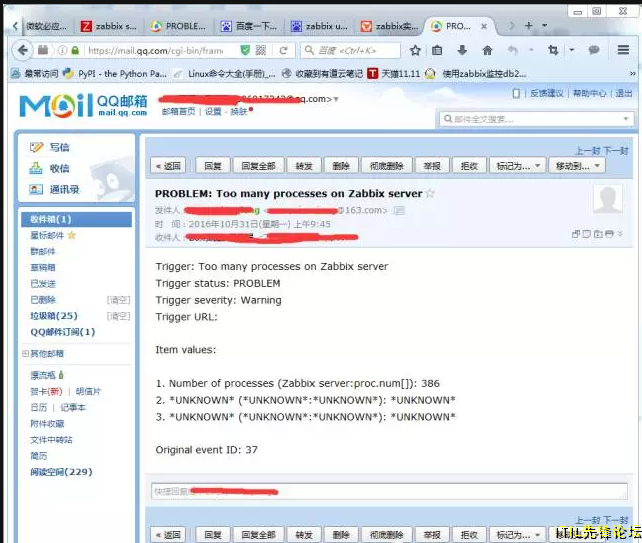Open 通讯录 contacts icon
The image size is (642, 543).
pos(36,190)
